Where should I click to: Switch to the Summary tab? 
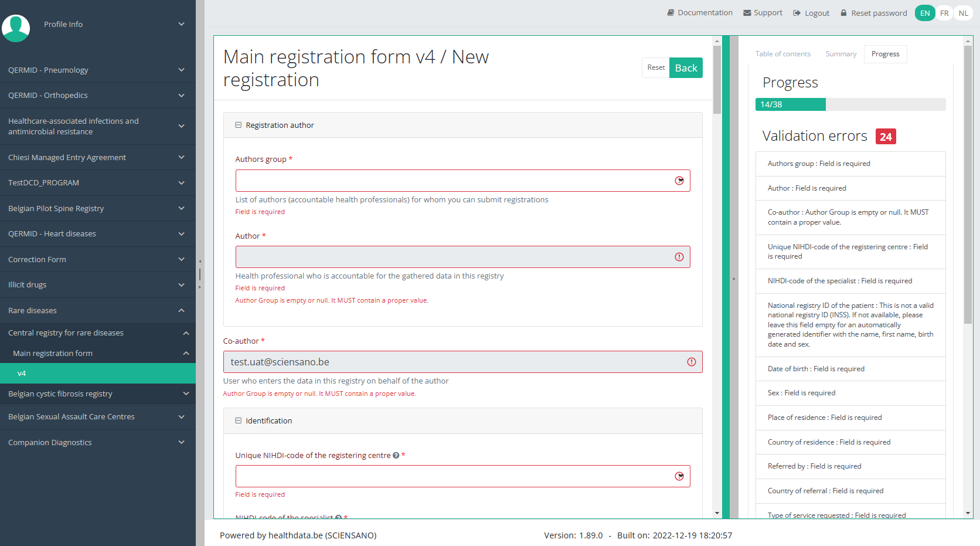tap(841, 54)
